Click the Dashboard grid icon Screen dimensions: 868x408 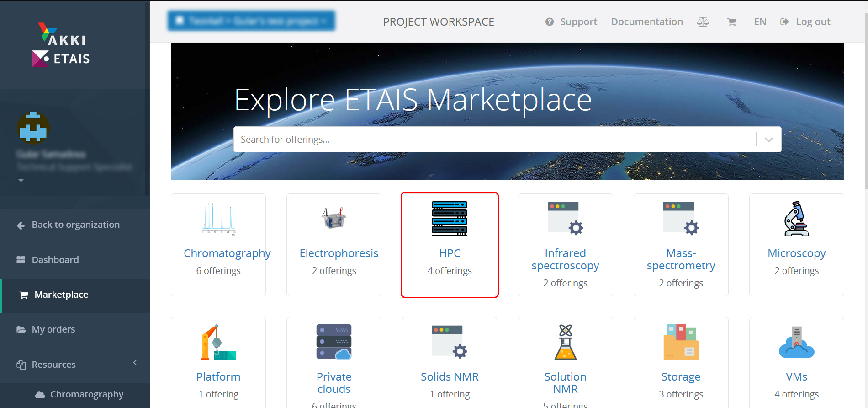pos(21,260)
